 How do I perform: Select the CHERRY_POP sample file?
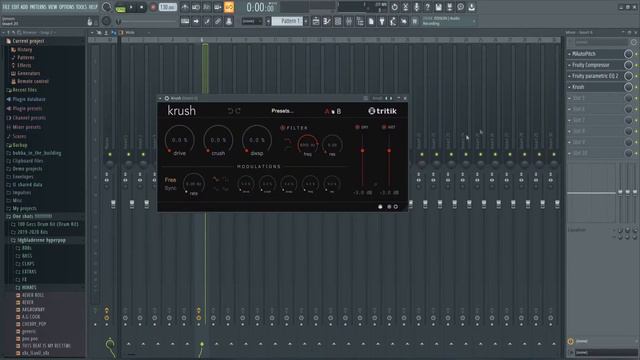(x=34, y=324)
